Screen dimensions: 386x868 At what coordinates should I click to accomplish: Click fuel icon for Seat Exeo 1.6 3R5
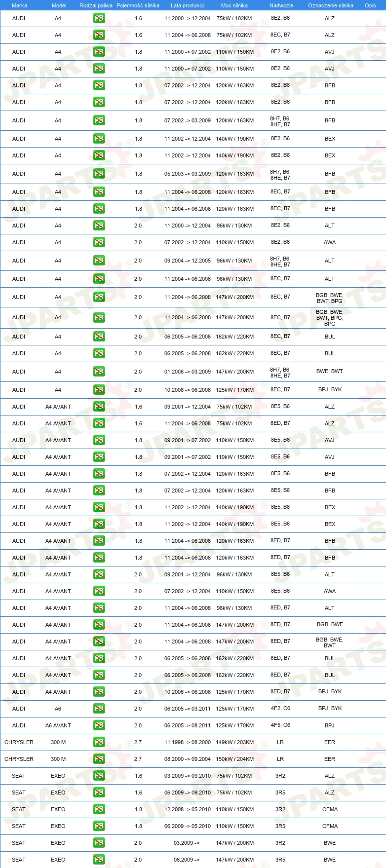pyautogui.click(x=99, y=793)
